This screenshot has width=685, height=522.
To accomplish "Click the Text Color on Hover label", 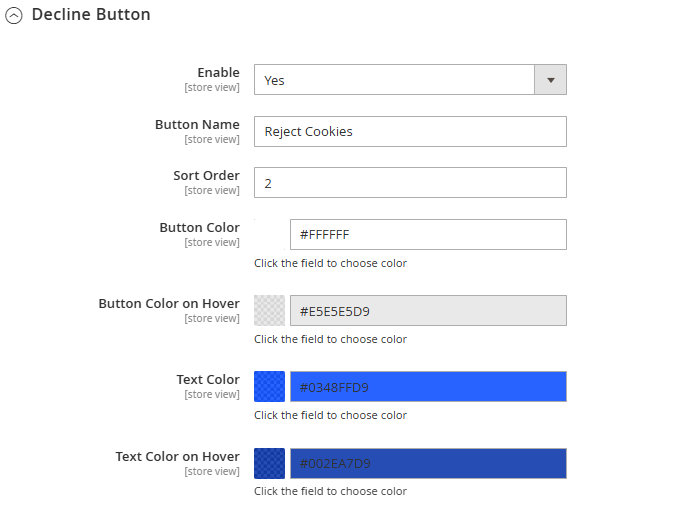I will (177, 456).
